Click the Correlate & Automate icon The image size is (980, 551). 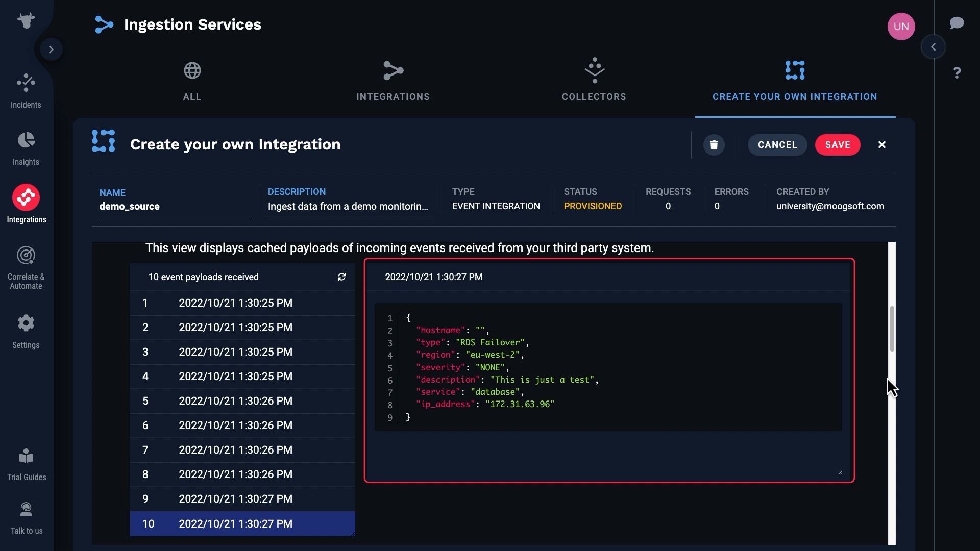[x=26, y=255]
